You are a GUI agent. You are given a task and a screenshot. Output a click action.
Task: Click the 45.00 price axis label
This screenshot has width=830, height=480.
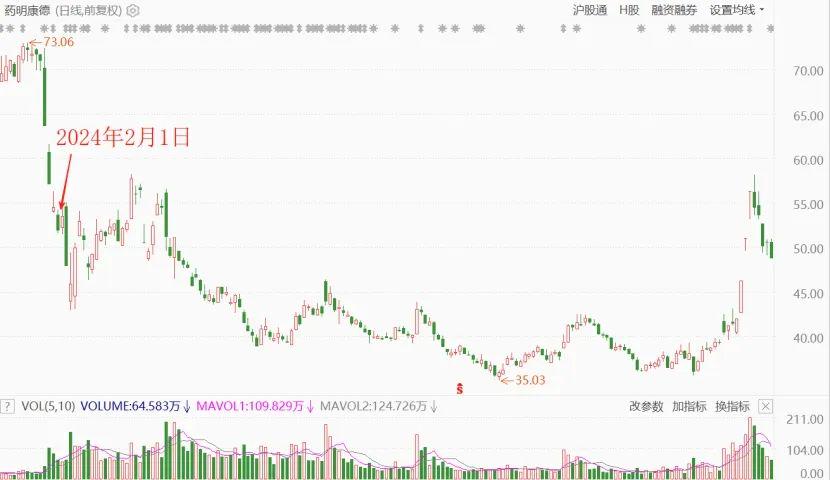tap(808, 294)
